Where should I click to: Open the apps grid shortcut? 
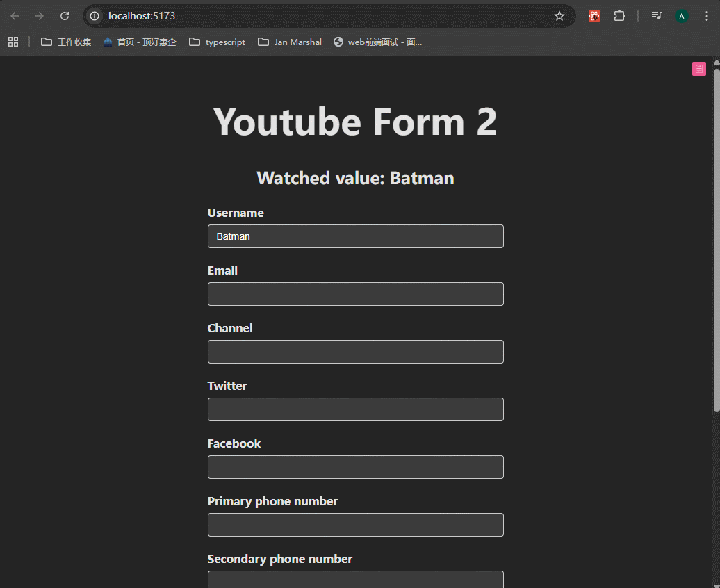tap(13, 42)
